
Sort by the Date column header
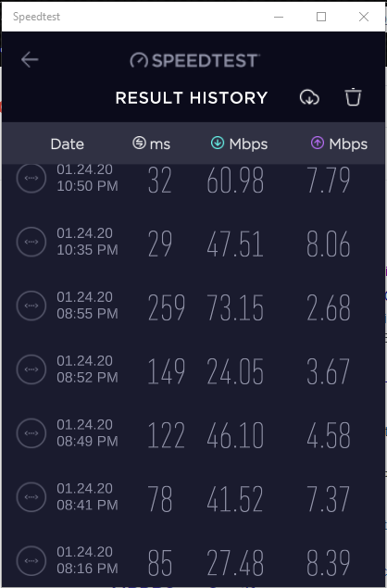click(x=68, y=144)
